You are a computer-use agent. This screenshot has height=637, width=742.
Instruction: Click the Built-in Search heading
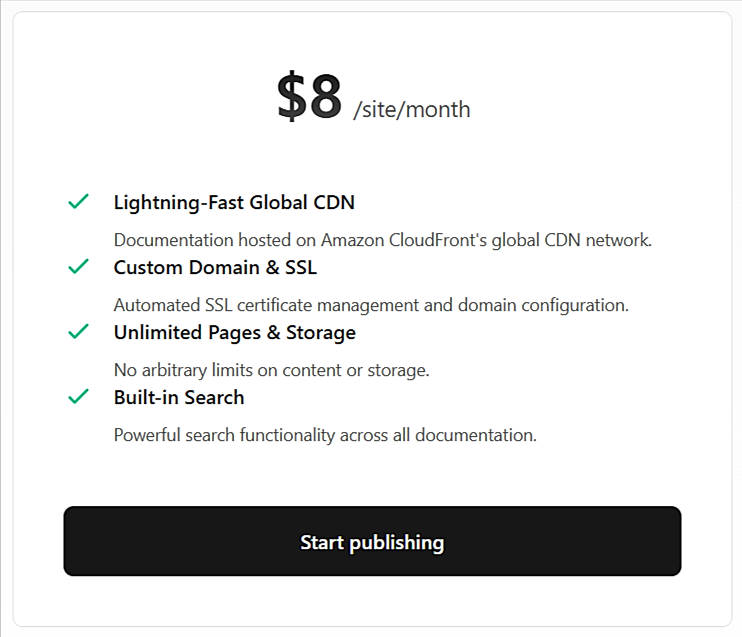179,398
